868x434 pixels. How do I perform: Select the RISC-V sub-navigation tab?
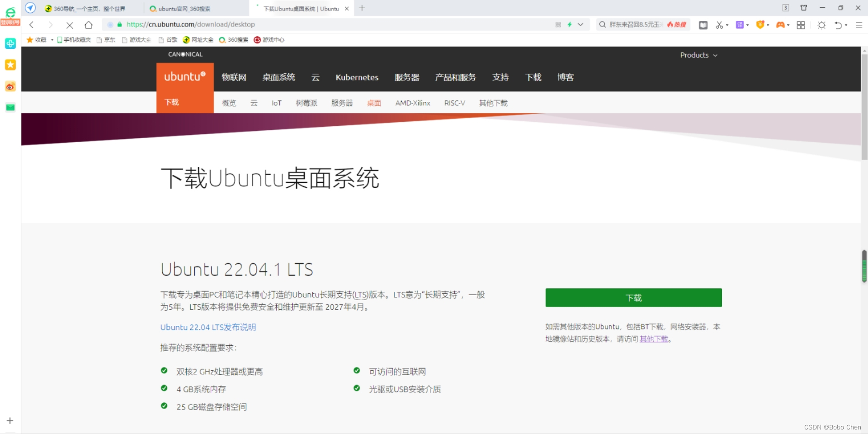coord(454,103)
